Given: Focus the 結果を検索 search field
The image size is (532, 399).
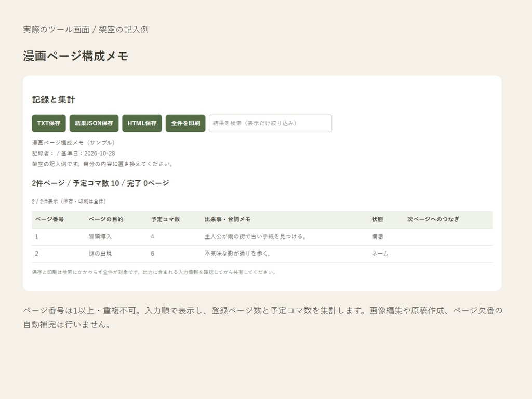Looking at the screenshot, I should click(270, 123).
